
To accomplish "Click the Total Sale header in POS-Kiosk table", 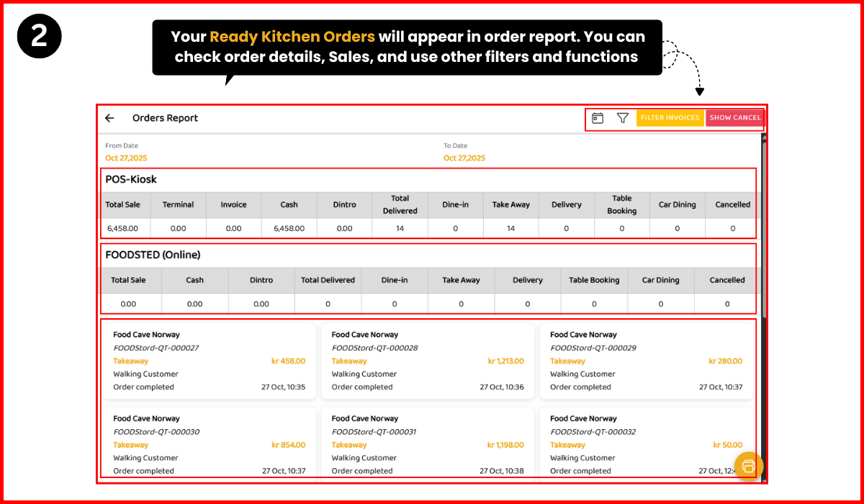I will click(123, 204).
